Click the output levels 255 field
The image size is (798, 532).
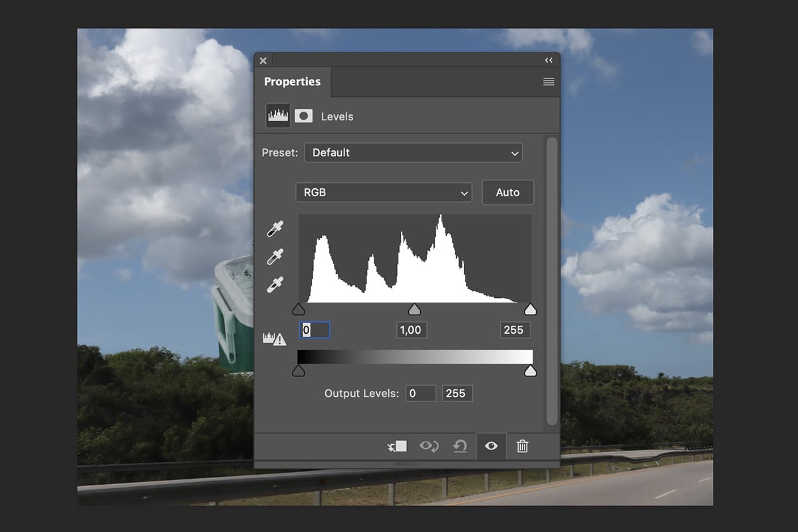[457, 393]
